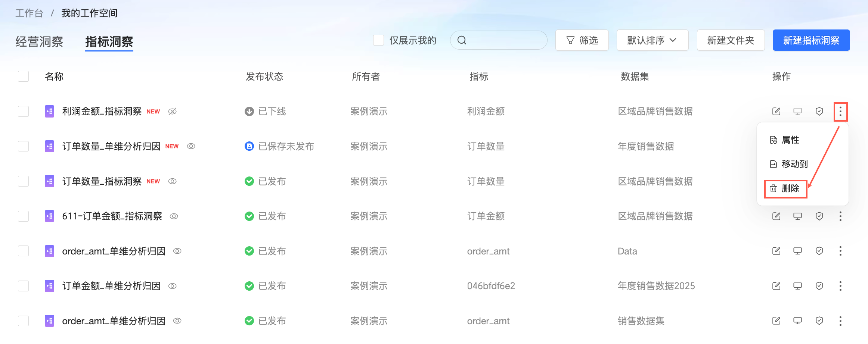Click monitor icon in the 销售数据集 row
The image size is (868, 344).
[x=797, y=320]
